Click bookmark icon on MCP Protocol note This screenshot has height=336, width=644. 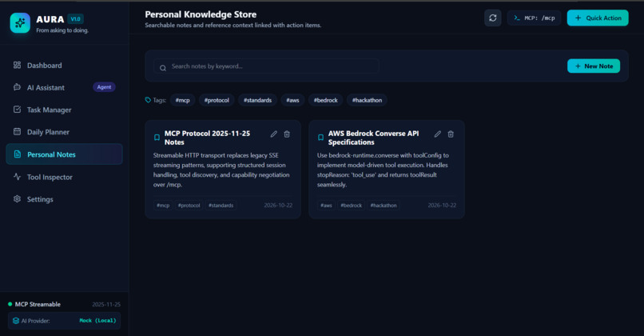click(x=157, y=138)
